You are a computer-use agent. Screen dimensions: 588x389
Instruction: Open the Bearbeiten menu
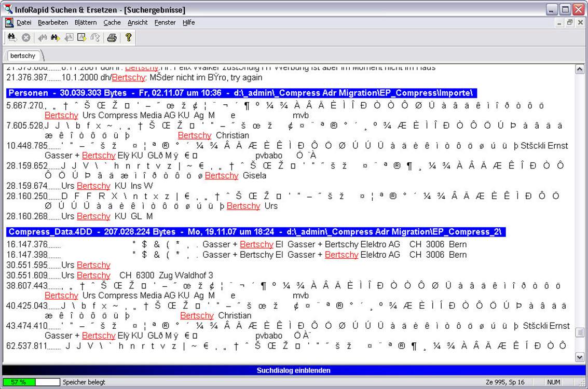click(x=53, y=22)
